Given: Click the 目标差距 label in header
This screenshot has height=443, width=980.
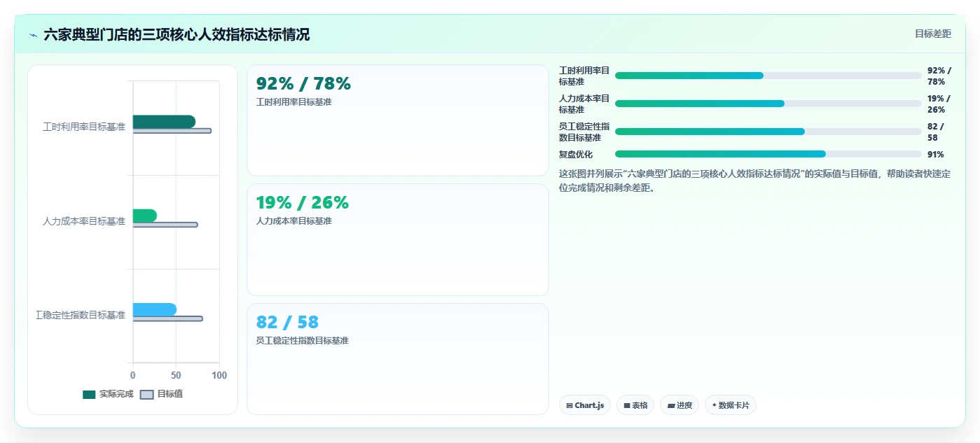Looking at the screenshot, I should tap(933, 34).
